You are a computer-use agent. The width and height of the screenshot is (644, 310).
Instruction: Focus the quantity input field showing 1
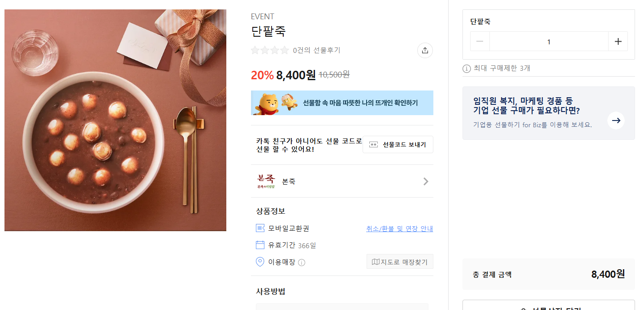(x=549, y=42)
